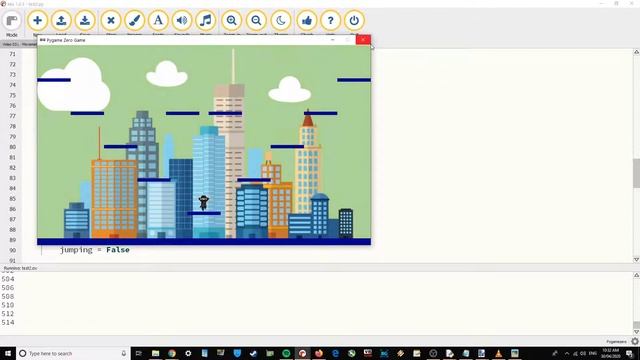Image resolution: width=640 pixels, height=360 pixels.
Task: Open the Sounds folder button
Action: pos(182,20)
